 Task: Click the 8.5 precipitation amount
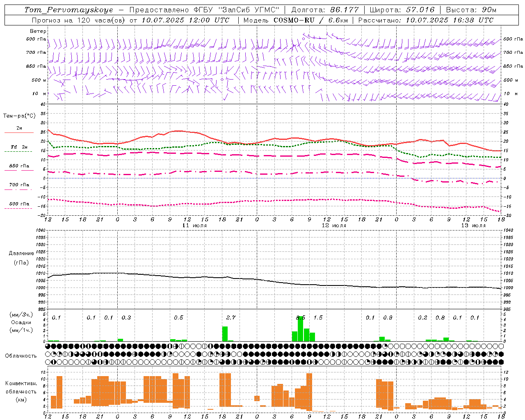pos(301,317)
